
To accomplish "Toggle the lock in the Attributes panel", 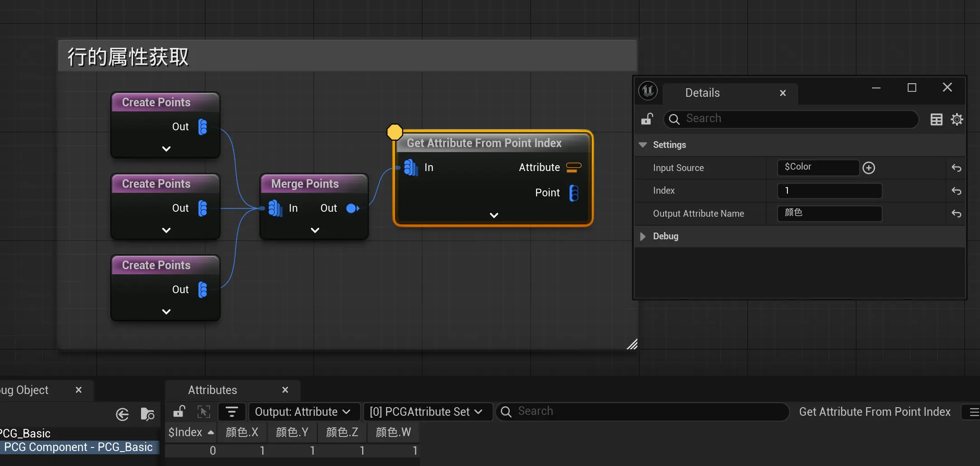I will pyautogui.click(x=179, y=412).
